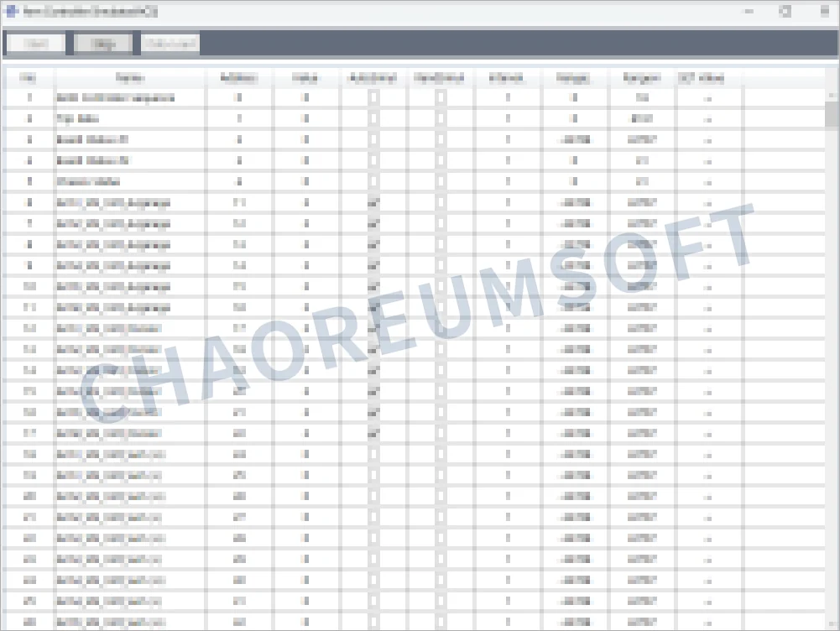
Task: Open the ellipsis button in row 23's last column
Action: [x=707, y=560]
